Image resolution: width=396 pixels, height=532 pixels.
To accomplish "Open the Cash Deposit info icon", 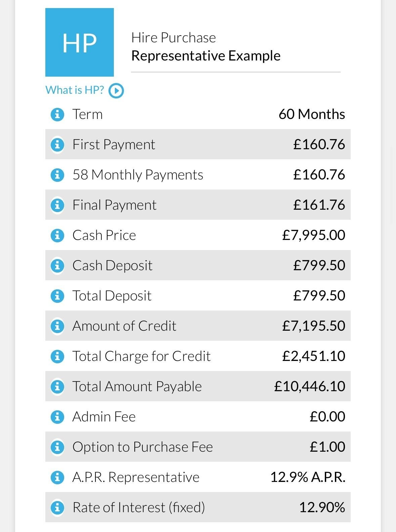I will click(57, 266).
